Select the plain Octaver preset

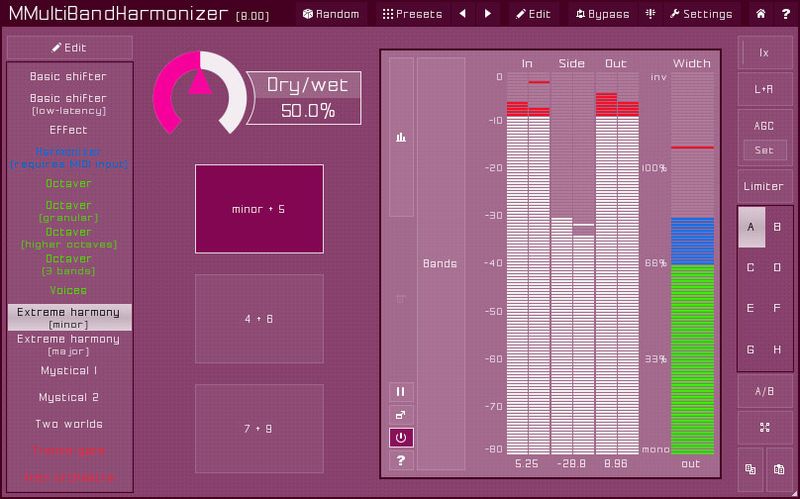point(68,184)
